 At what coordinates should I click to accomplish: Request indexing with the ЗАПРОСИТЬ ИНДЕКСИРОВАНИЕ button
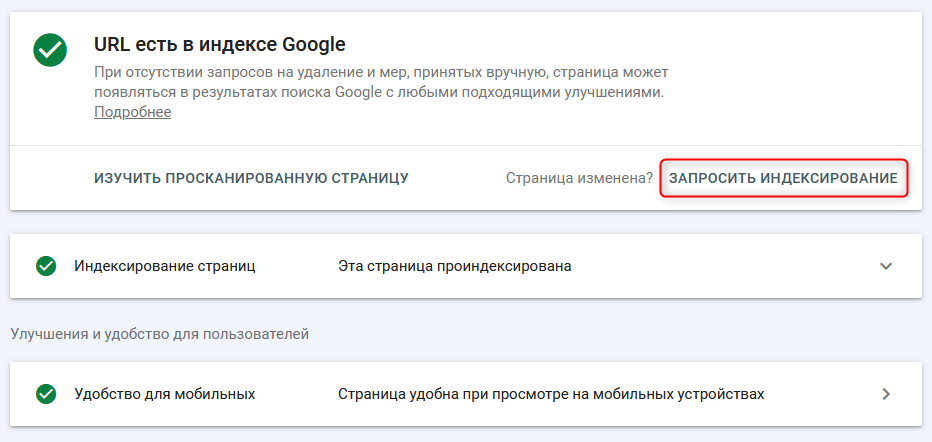pos(783,178)
